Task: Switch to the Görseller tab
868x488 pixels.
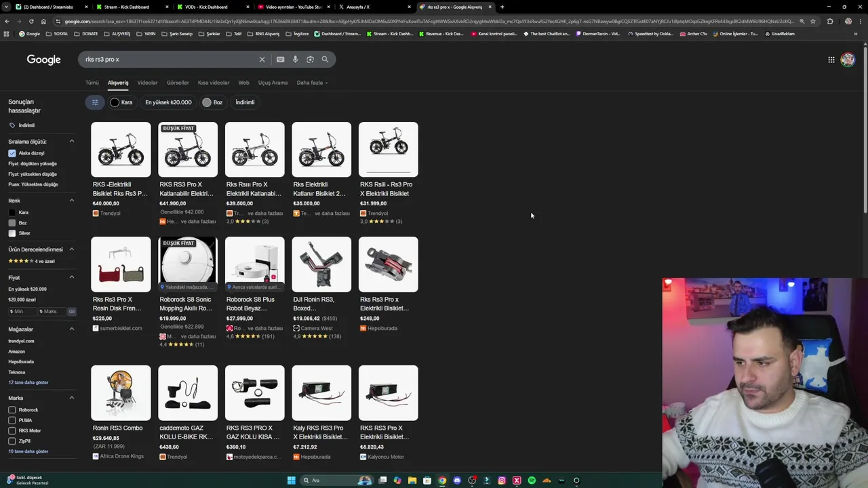Action: tap(178, 83)
